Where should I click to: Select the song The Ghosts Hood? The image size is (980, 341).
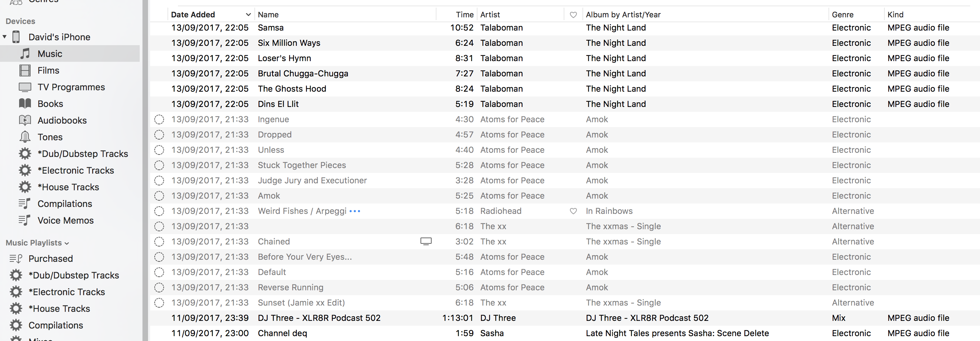pos(292,89)
